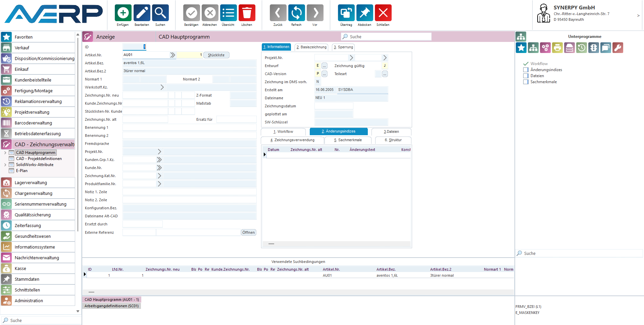Click the Bearbeiten pencil icon

point(142,13)
